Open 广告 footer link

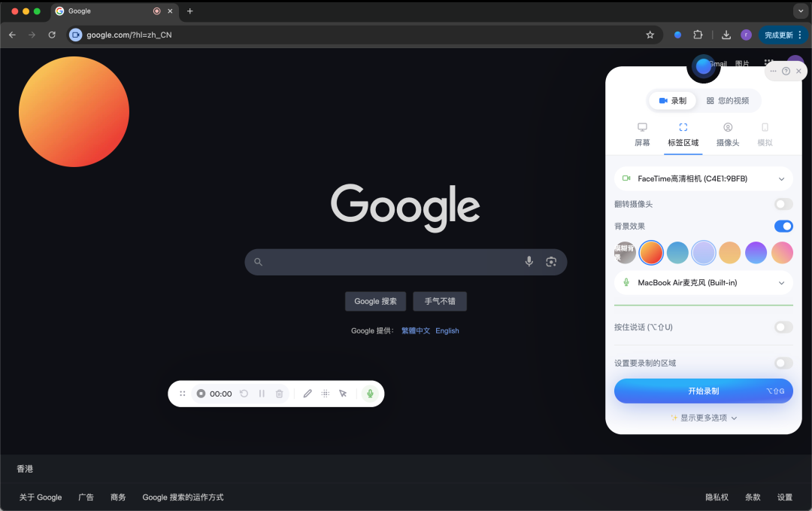pos(86,497)
